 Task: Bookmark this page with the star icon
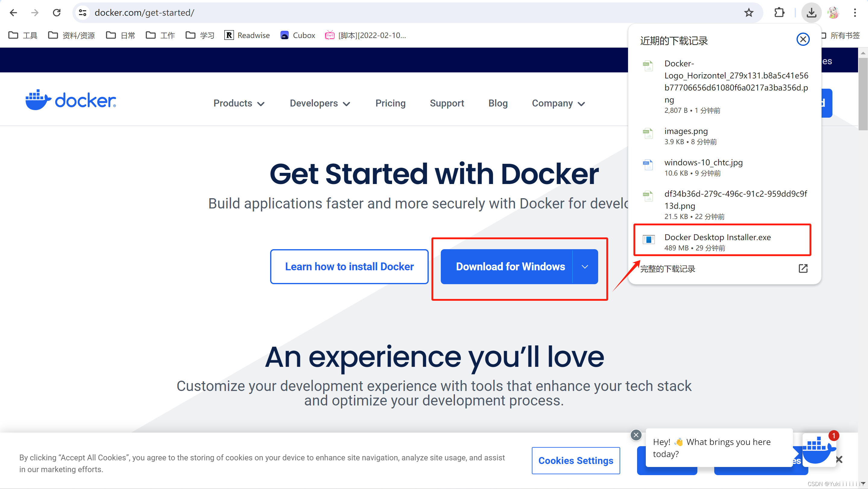click(x=749, y=13)
